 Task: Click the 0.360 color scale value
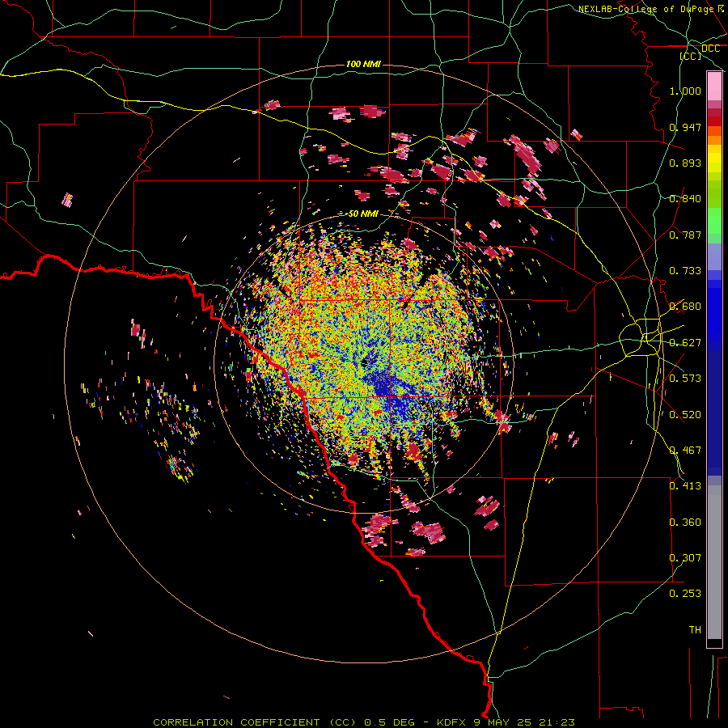tap(685, 523)
